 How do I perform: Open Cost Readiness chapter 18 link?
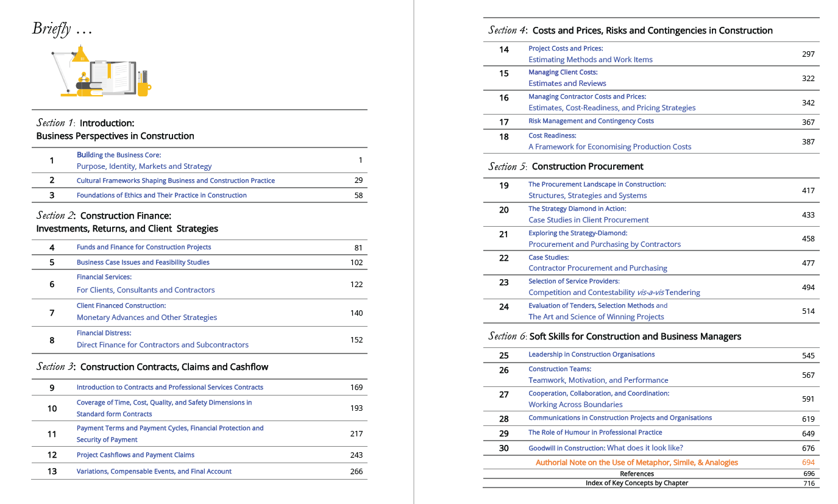coord(609,141)
